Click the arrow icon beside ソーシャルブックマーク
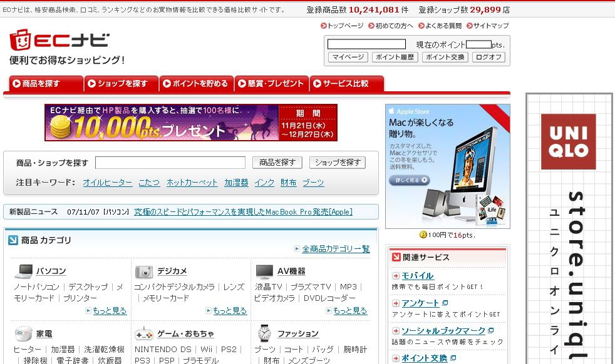Viewport: 615px width, 364px height. tap(396, 331)
